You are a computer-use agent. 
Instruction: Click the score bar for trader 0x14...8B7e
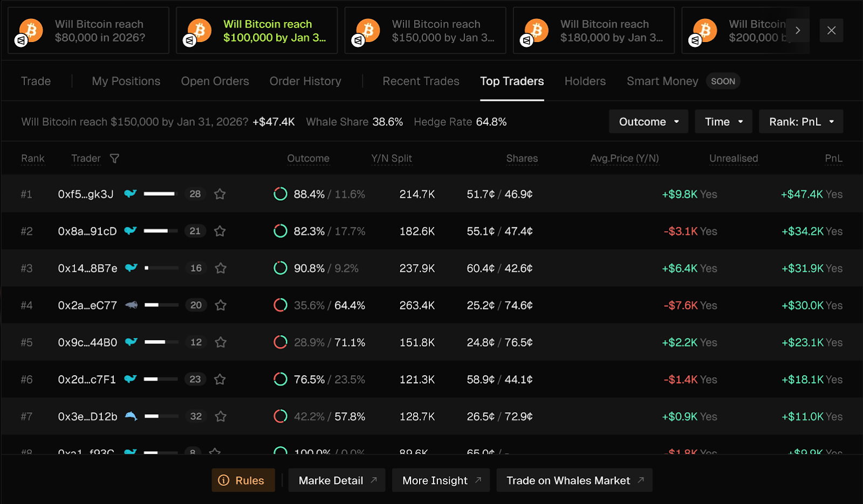tap(161, 268)
